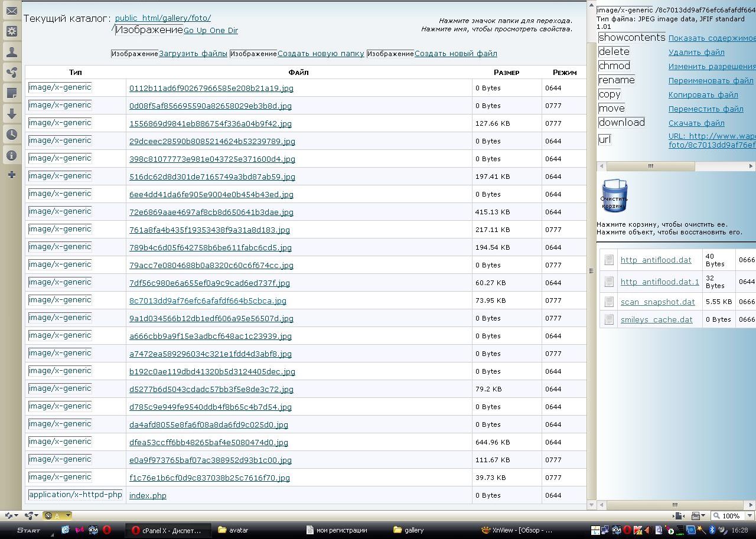
Task: Open the History clock panel
Action: 11,135
